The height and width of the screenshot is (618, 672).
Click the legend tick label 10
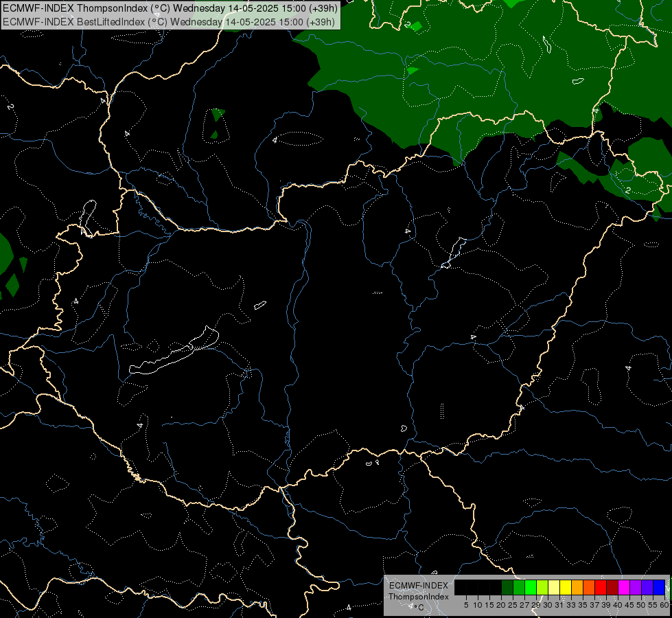click(478, 605)
